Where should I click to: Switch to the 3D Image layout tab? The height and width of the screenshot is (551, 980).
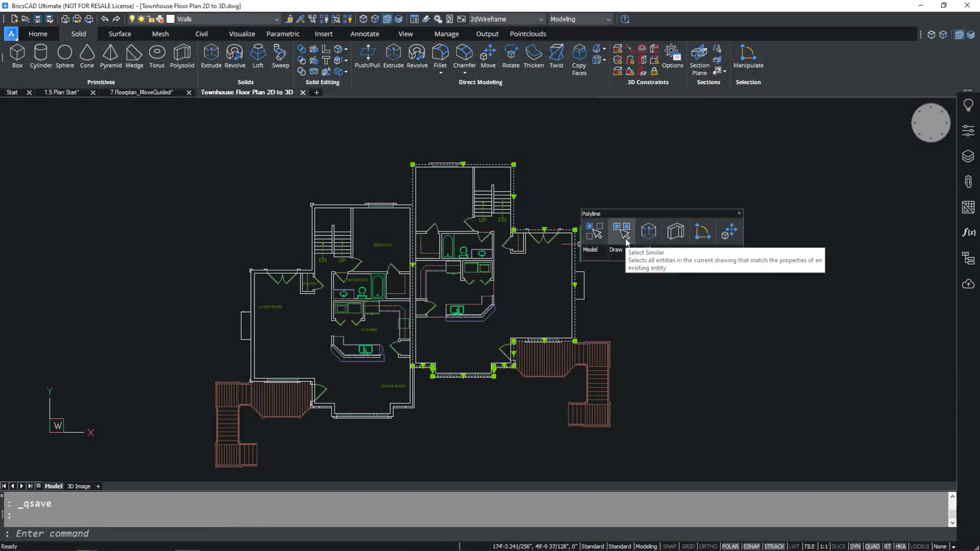79,486
